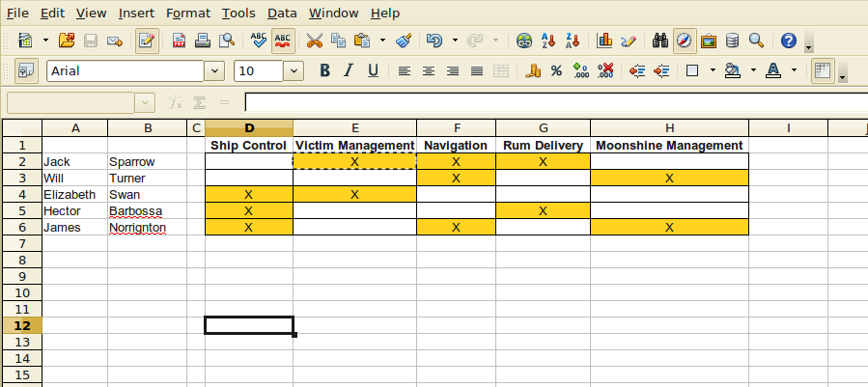Increase Indent icon
Screen dimensions: 868x387
click(661, 70)
